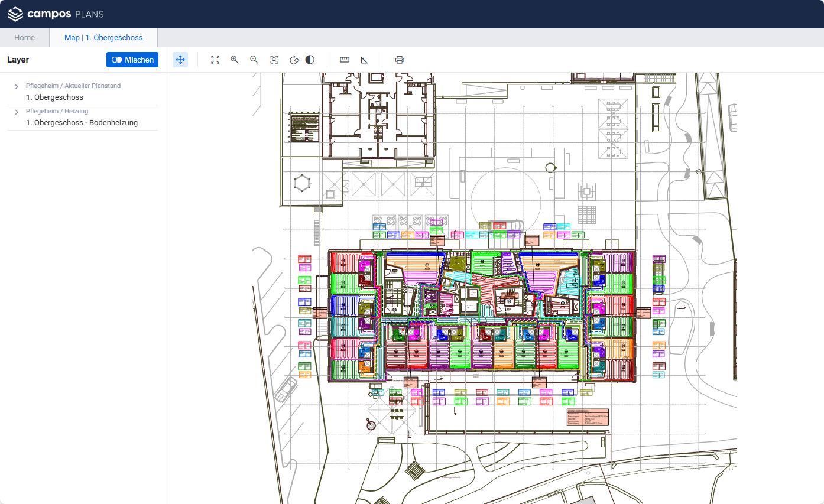Toggle the contrast half-circle icon
Screen dimensions: 824x504
coord(310,60)
